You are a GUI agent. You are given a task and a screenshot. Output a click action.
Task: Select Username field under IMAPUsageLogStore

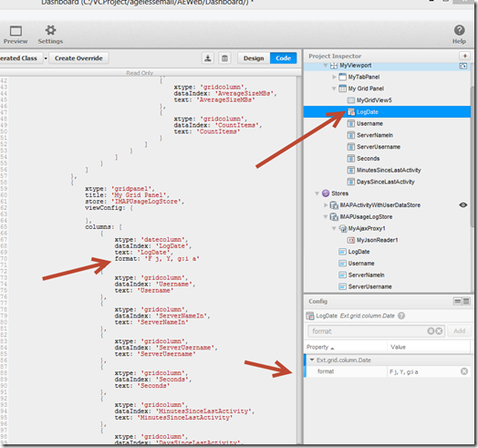point(361,263)
